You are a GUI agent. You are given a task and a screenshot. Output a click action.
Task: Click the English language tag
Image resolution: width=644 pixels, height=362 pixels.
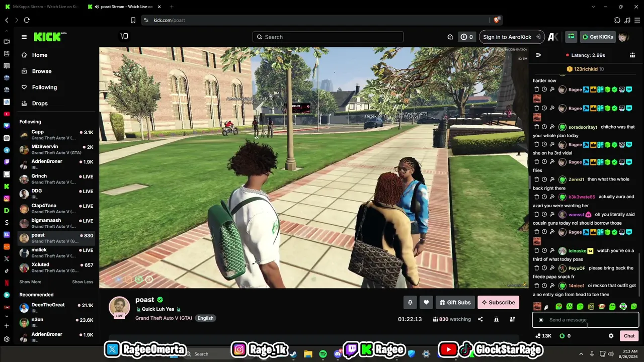click(x=205, y=318)
